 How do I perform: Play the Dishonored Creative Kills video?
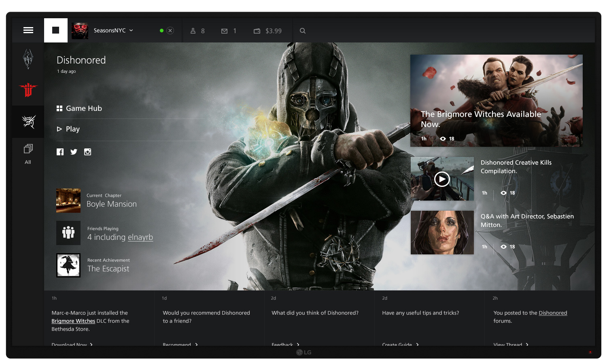coord(442,179)
